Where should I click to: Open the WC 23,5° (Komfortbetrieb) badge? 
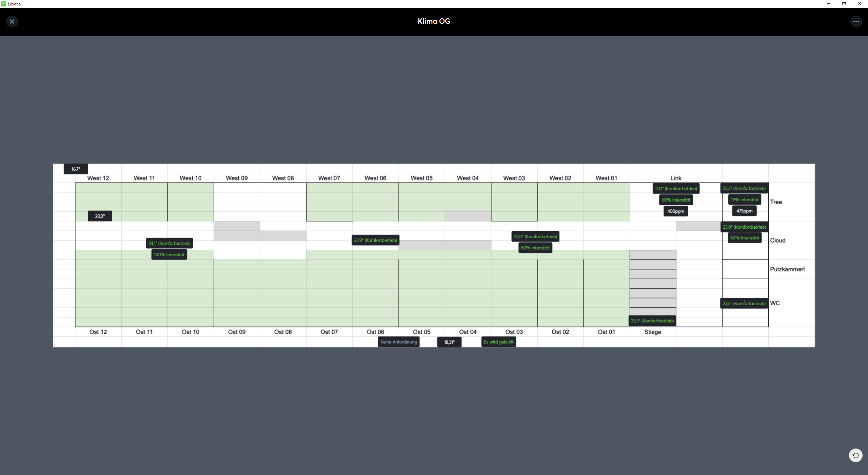click(744, 304)
